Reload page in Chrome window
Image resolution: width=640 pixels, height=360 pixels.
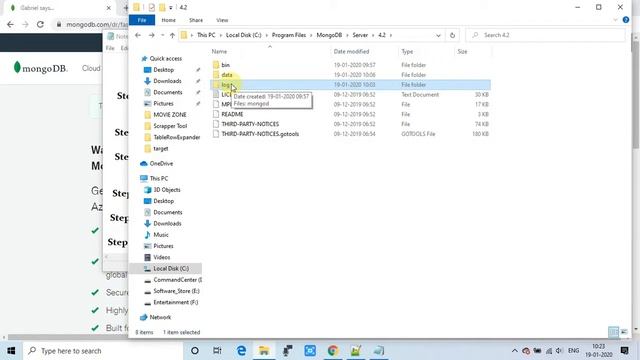(x=40, y=24)
